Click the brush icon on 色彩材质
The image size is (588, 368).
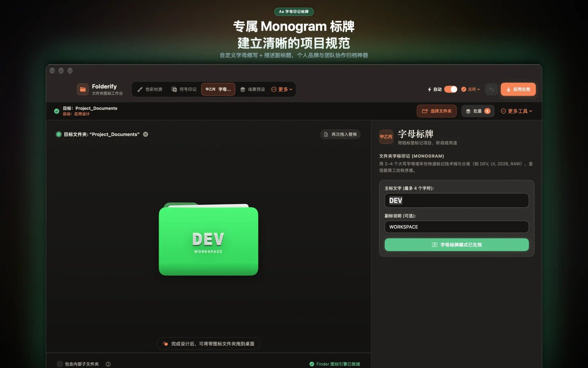pos(140,89)
